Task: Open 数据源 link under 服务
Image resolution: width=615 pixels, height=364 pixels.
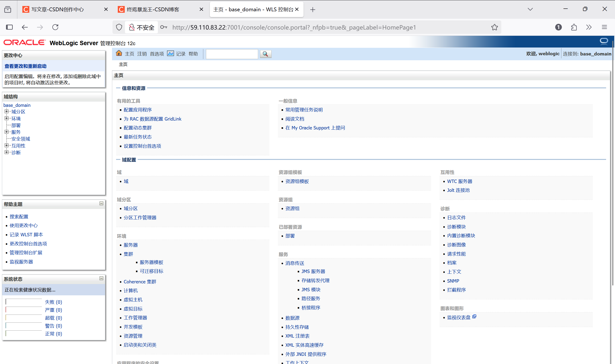Action: pyautogui.click(x=292, y=318)
